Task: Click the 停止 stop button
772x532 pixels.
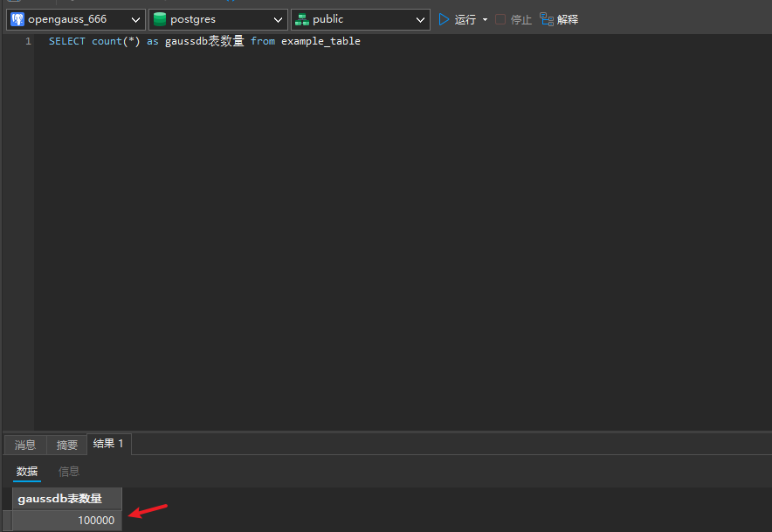Action: point(514,20)
